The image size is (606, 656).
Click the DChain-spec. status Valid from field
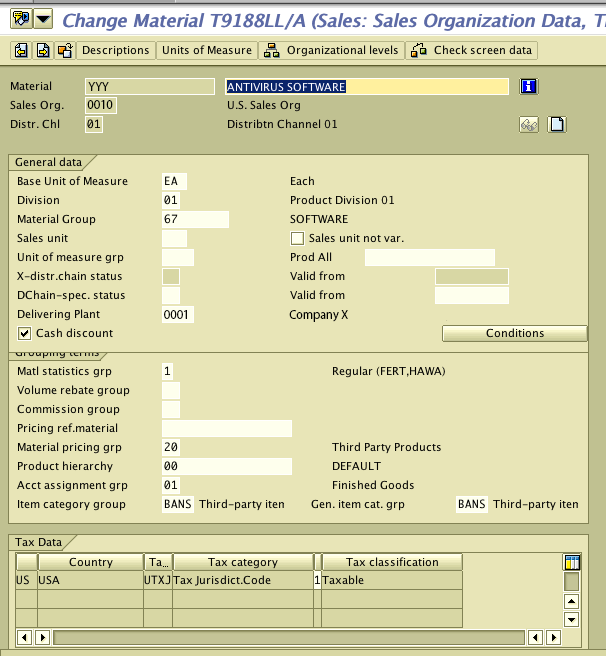[472, 295]
